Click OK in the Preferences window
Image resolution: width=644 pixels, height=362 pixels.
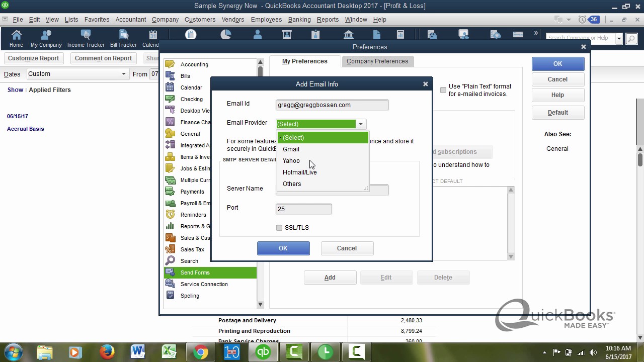click(x=557, y=64)
